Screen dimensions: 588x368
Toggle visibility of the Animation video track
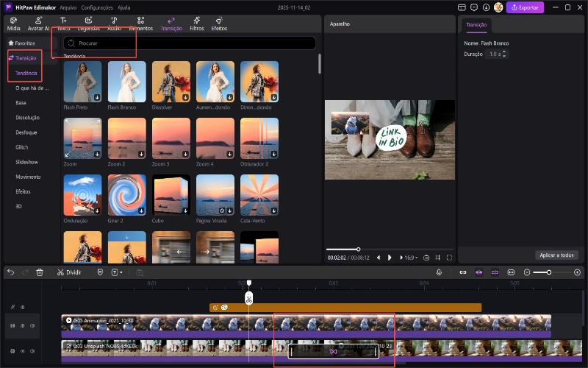[x=23, y=325]
